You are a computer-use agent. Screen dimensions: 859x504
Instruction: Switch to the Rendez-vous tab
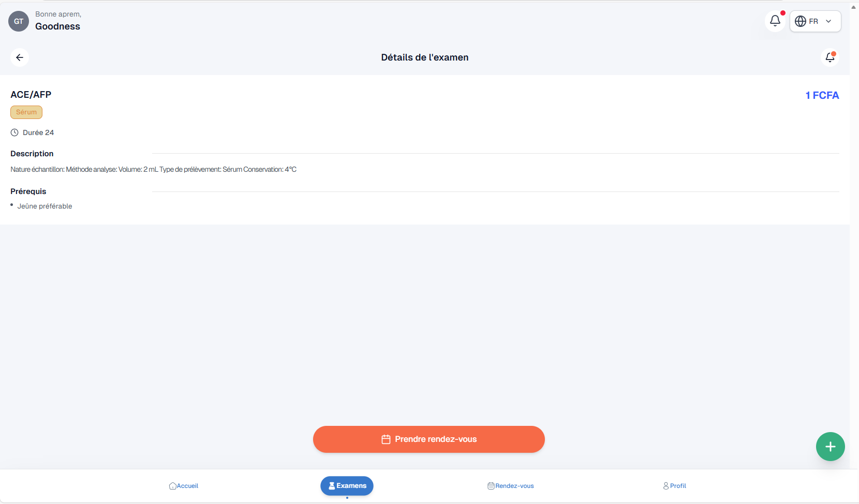click(511, 486)
